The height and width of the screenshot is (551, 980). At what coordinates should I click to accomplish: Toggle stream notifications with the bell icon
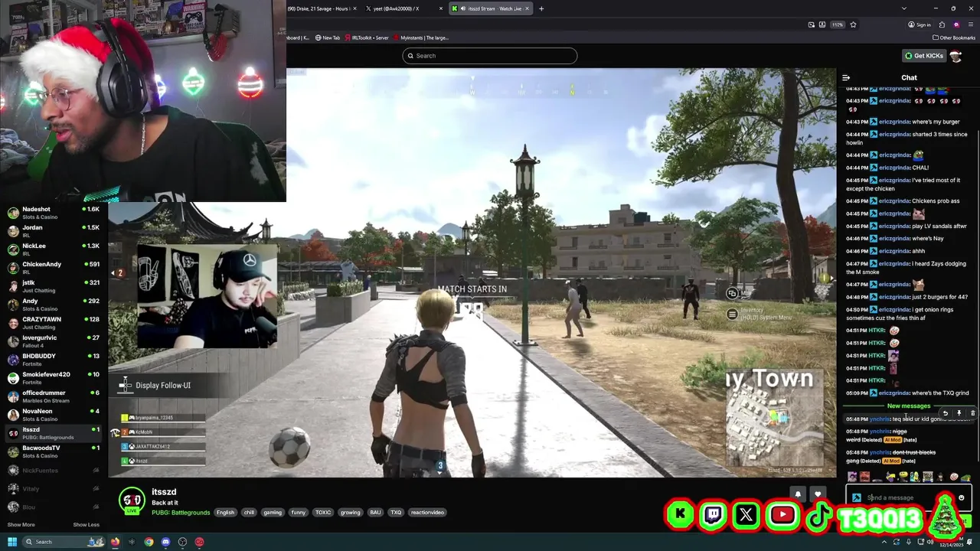798,494
